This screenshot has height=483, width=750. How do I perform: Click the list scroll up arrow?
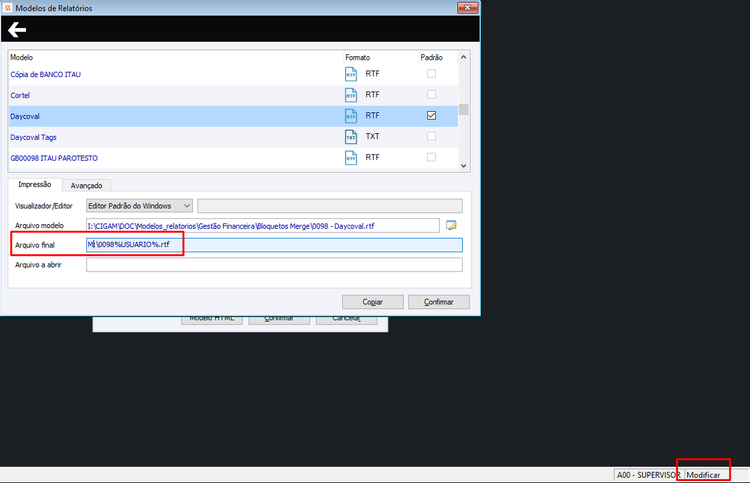pyautogui.click(x=463, y=57)
